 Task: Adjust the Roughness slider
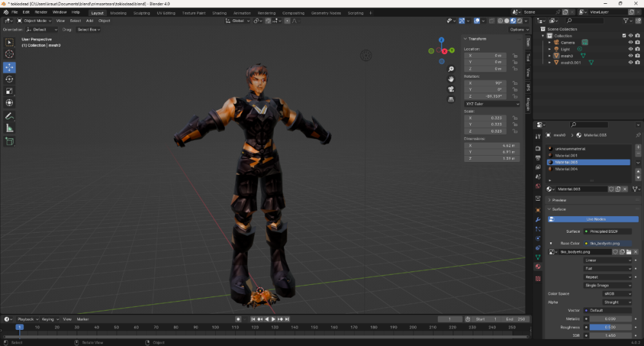[609, 327]
